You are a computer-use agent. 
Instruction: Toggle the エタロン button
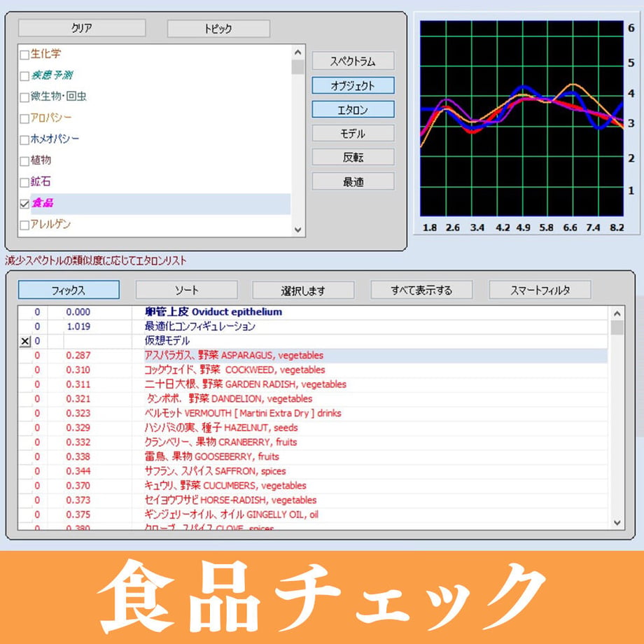point(353,110)
